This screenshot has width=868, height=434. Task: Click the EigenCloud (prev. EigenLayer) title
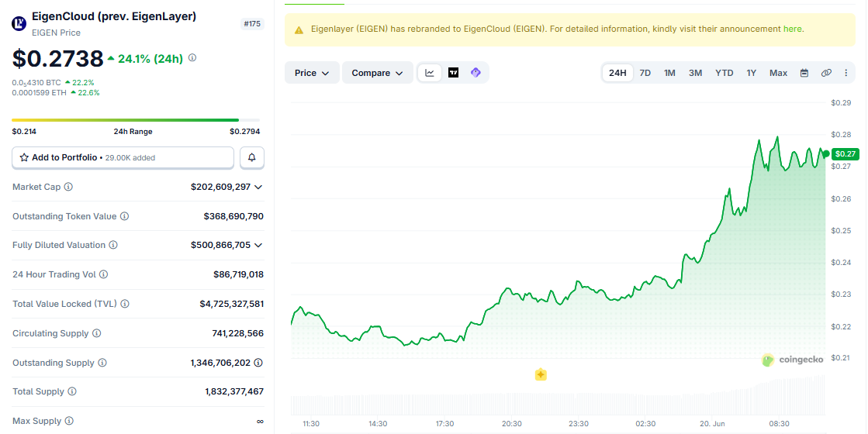click(x=114, y=16)
